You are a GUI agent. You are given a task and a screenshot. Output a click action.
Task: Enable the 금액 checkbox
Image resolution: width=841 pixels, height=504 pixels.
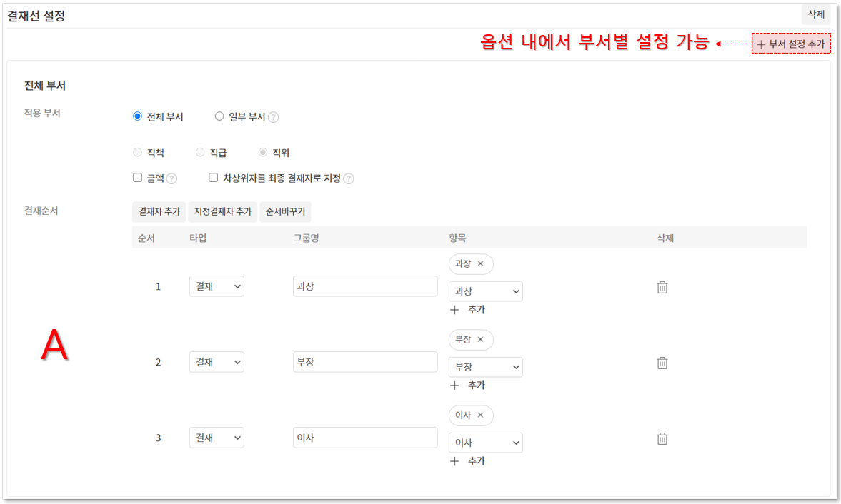[138, 178]
